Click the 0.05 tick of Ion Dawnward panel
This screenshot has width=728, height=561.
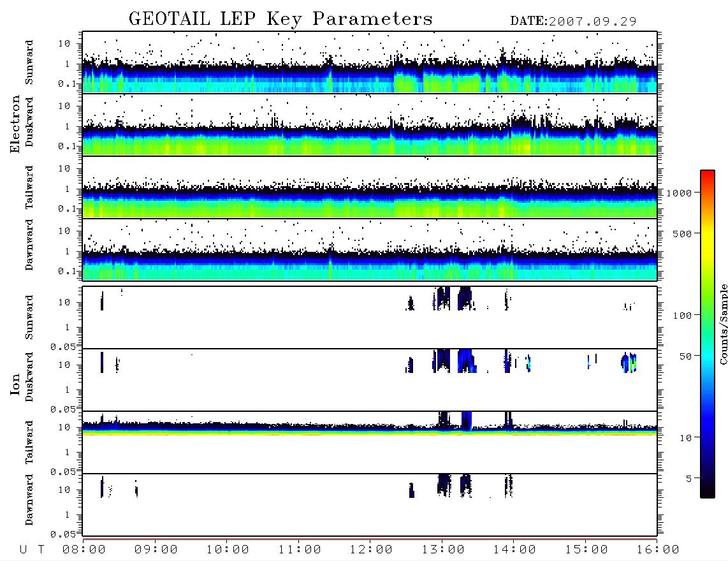(62, 534)
